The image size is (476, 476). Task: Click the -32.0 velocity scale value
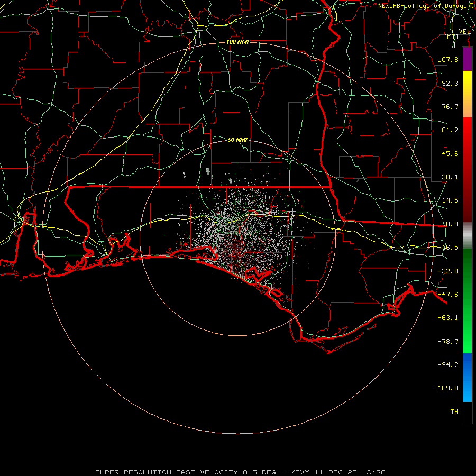tap(448, 271)
